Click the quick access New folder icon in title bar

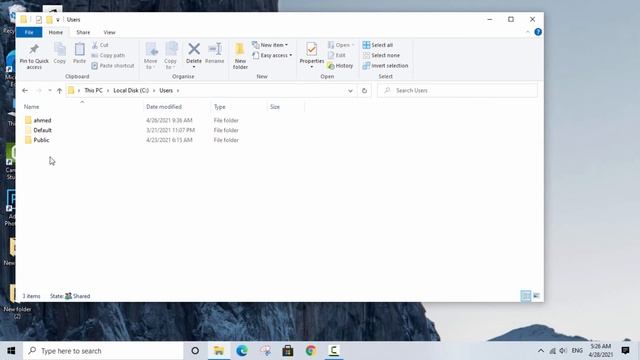[49, 20]
